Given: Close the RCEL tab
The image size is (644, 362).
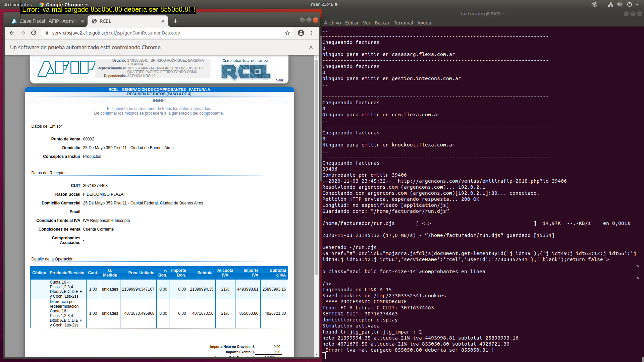Looking at the screenshot, I should [x=163, y=21].
